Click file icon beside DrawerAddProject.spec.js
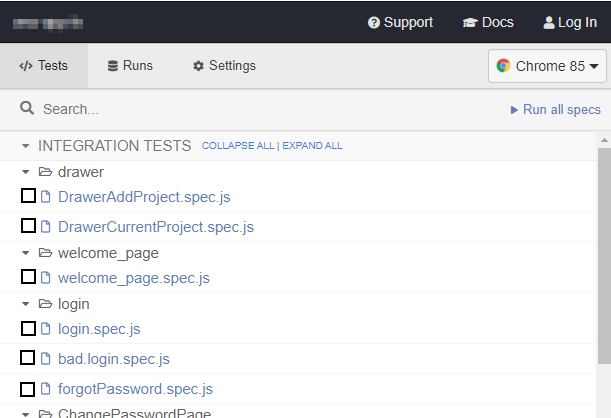This screenshot has width=611, height=418. tap(46, 197)
